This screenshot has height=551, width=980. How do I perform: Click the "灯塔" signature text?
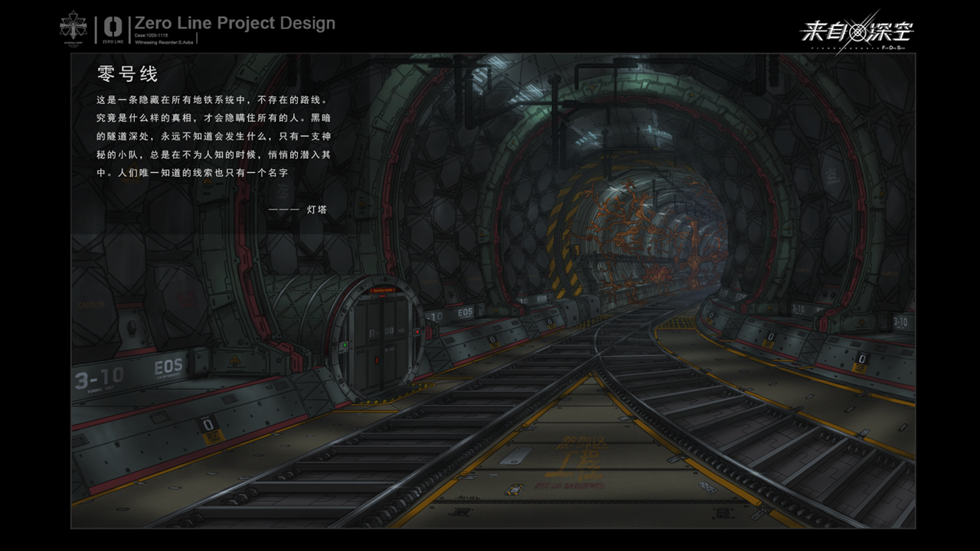coord(316,208)
